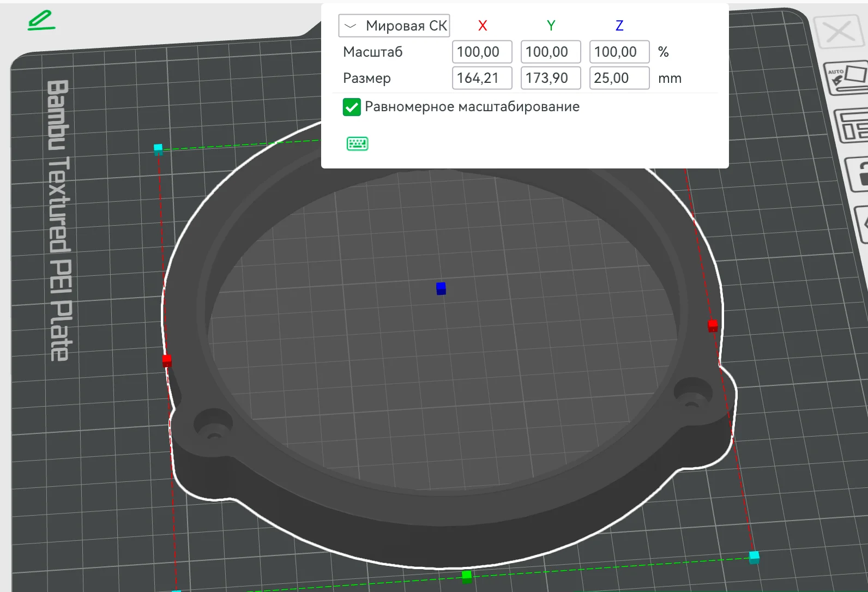The image size is (868, 592).
Task: Select the cyan corner handle at upper left
Action: [x=158, y=149]
